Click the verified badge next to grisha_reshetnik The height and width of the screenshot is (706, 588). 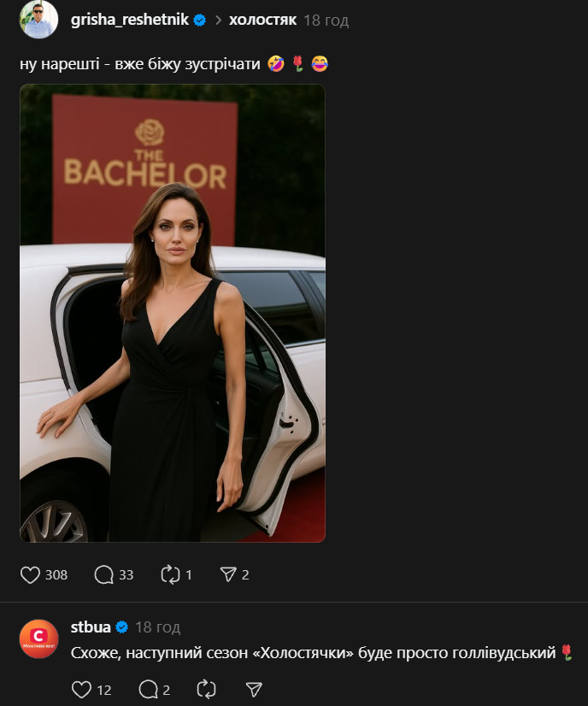[199, 20]
